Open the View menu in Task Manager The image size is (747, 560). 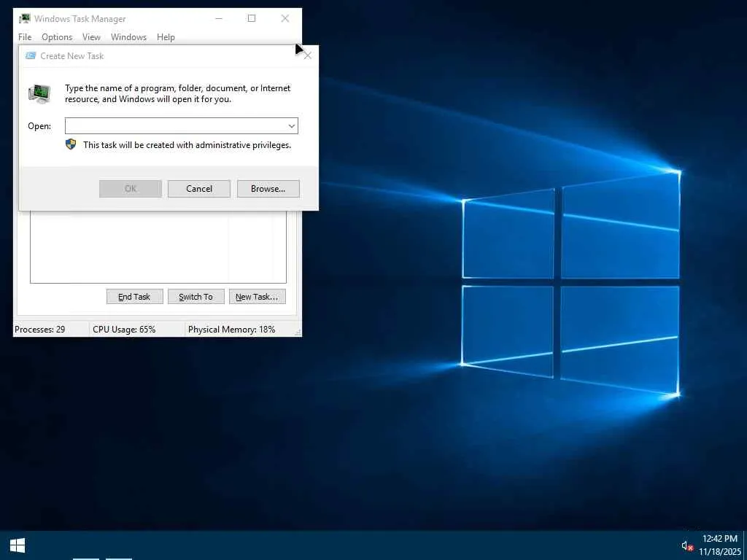[91, 37]
